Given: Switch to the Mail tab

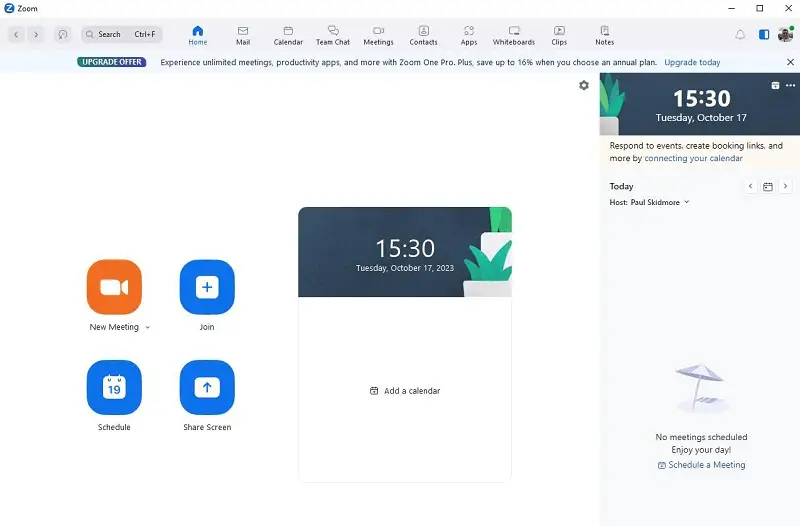Looking at the screenshot, I should (243, 36).
